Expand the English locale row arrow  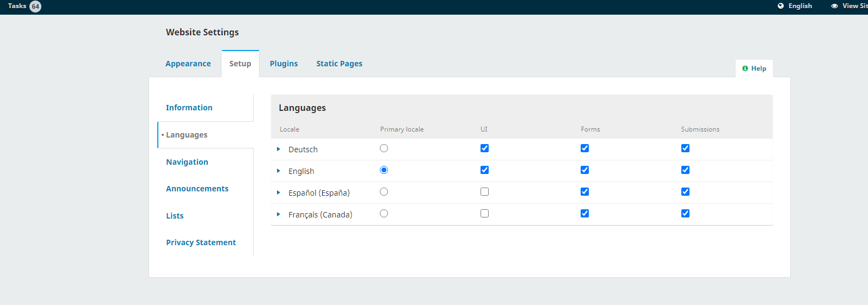(x=278, y=171)
